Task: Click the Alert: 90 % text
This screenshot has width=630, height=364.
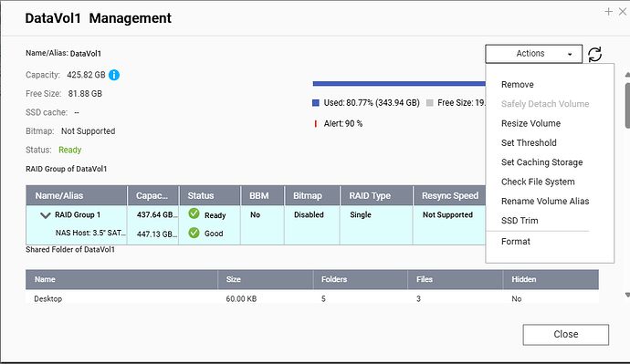Action: tap(343, 123)
